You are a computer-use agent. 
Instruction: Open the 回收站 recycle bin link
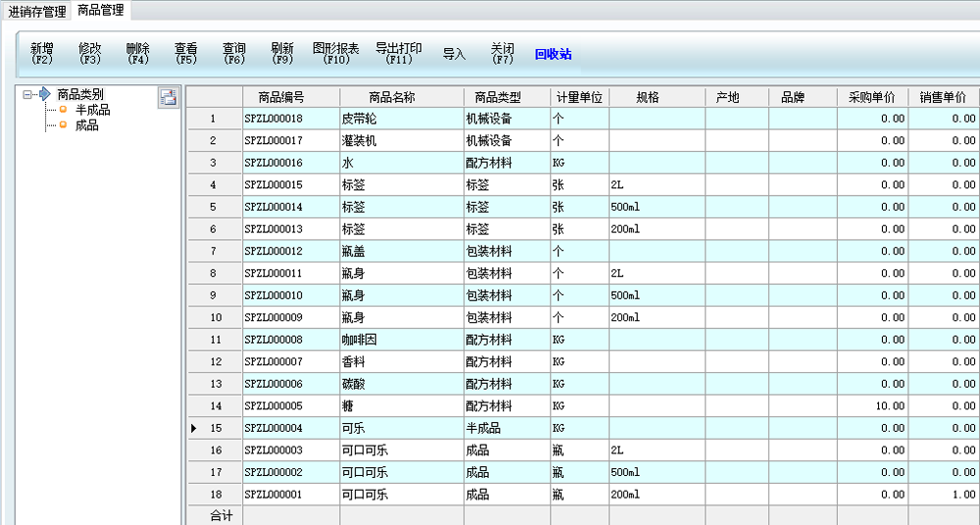553,55
